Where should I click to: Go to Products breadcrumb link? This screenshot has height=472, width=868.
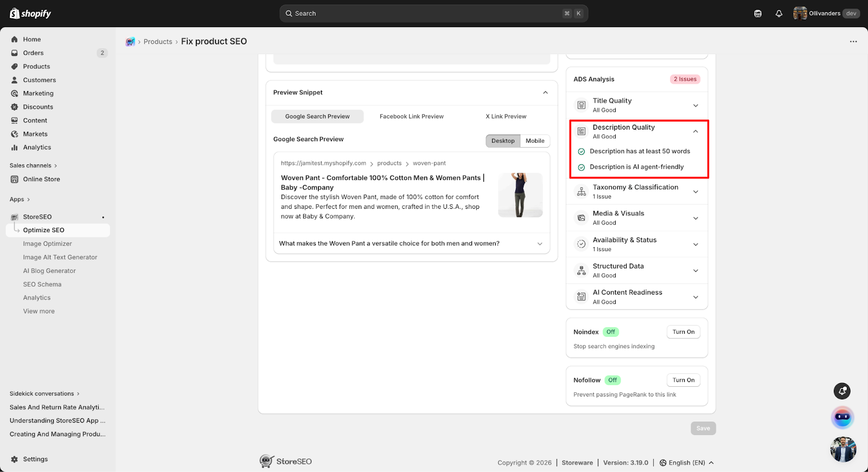coord(158,42)
